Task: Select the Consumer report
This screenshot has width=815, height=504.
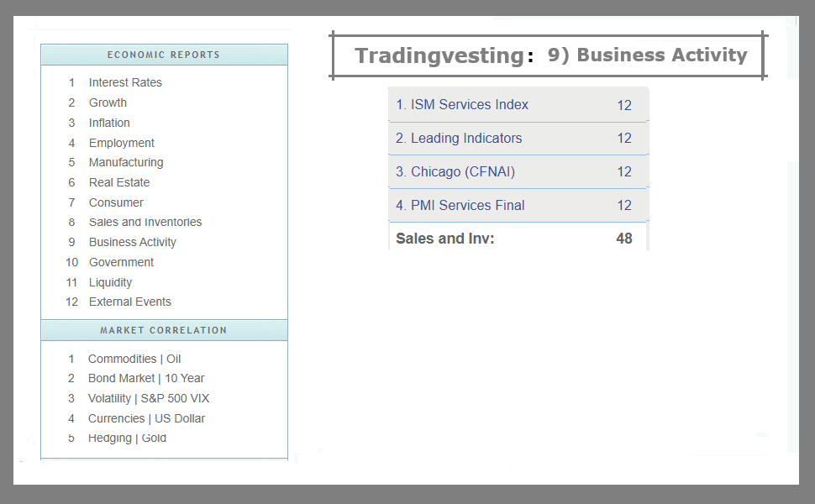Action: coord(116,202)
